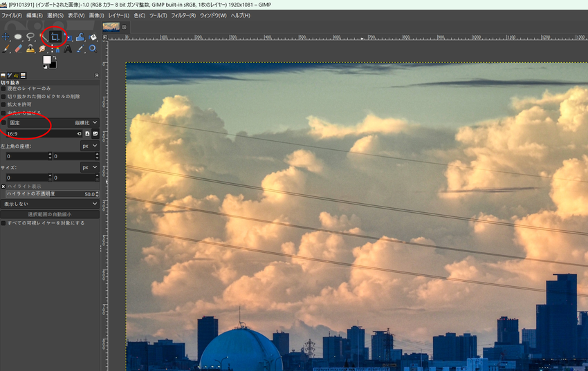Clear the 16:9 aspect ratio entry
This screenshot has height=371, width=588.
pos(79,133)
